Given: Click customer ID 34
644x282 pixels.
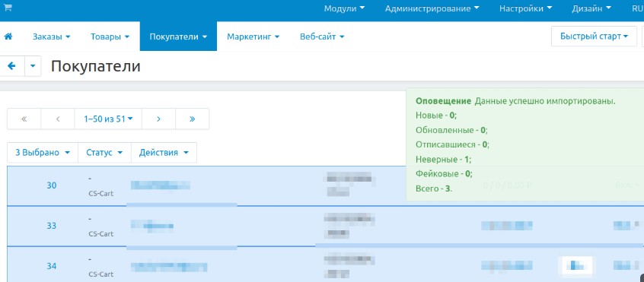Looking at the screenshot, I should [x=51, y=266].
